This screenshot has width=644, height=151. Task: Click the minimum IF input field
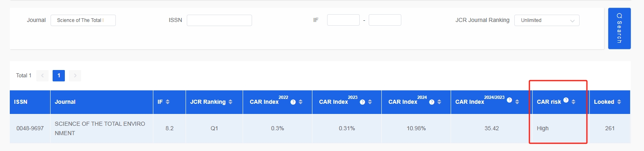(343, 20)
